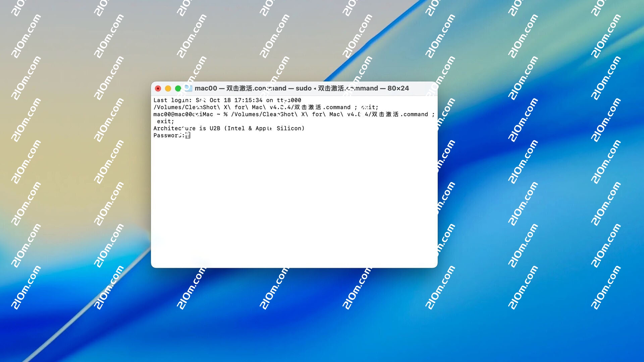Click 'sudo' in the window title

tap(304, 88)
